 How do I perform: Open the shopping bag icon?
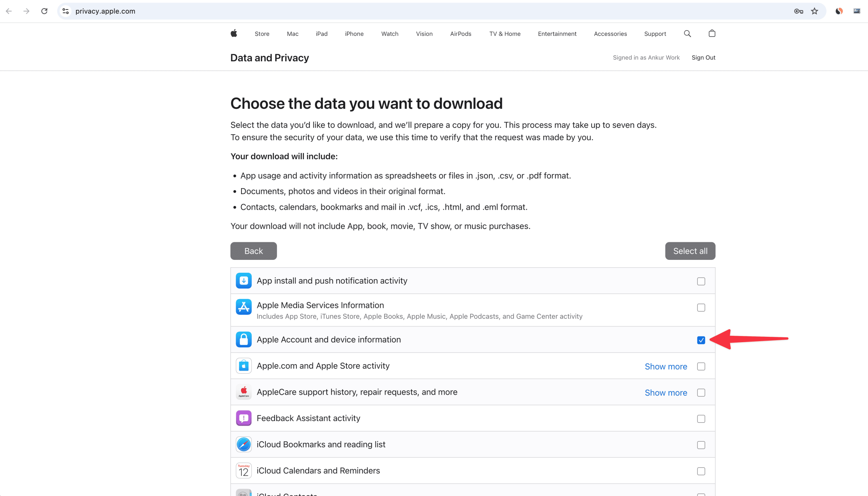click(x=712, y=34)
